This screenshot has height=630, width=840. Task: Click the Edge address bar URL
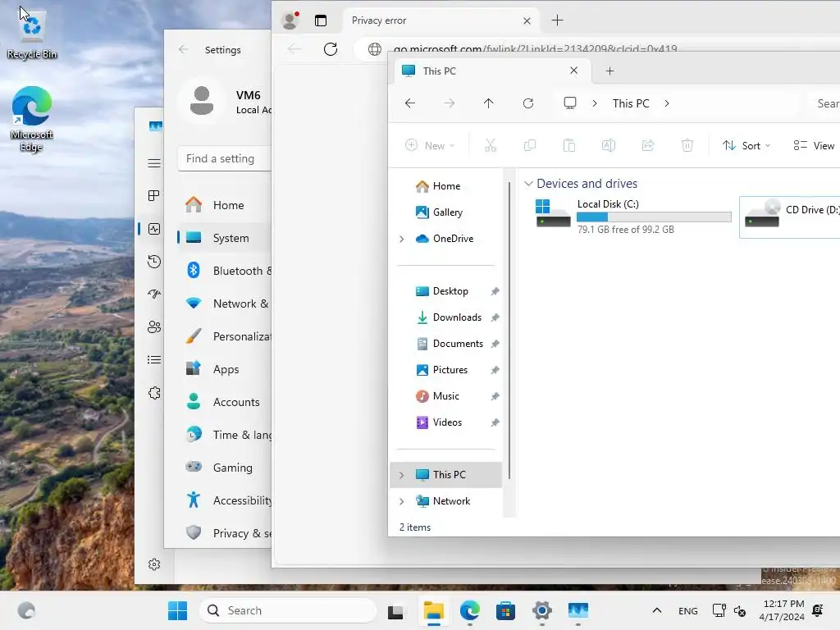[x=536, y=48]
